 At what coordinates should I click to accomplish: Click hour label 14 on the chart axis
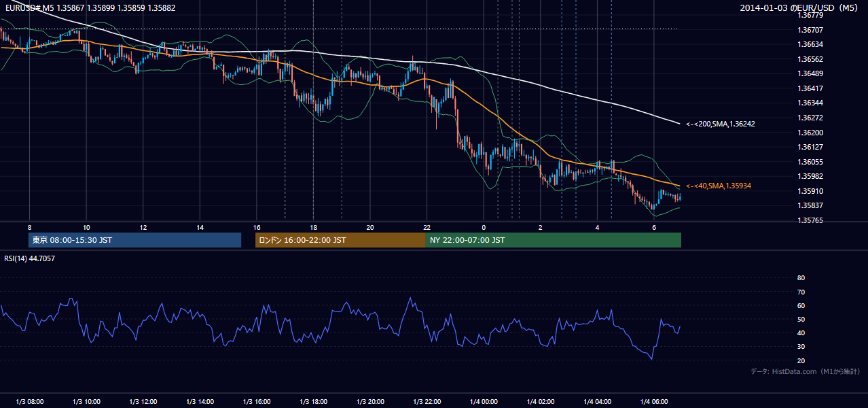coord(200,227)
